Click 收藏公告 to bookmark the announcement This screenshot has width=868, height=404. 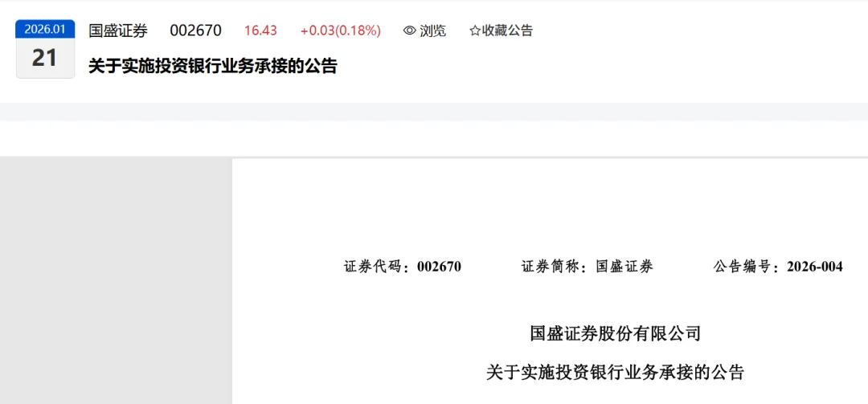pos(507,31)
